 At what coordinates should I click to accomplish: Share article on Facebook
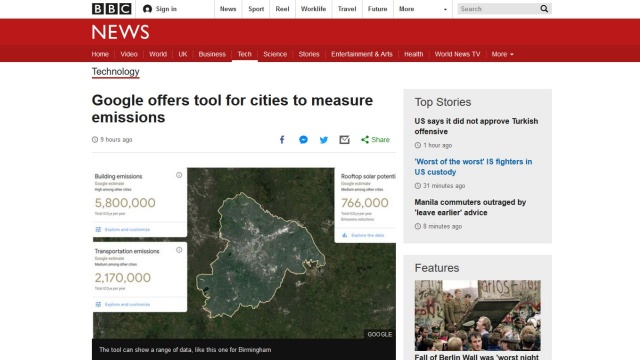[x=282, y=140]
